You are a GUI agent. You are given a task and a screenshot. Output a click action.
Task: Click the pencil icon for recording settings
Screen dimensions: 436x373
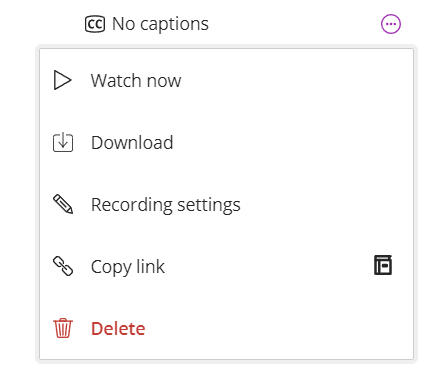63,204
